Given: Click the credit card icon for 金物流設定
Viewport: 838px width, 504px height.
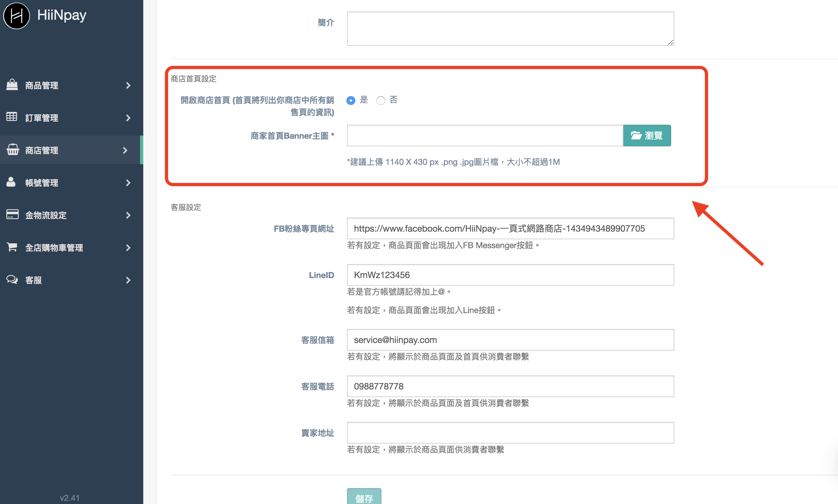Looking at the screenshot, I should point(12,214).
